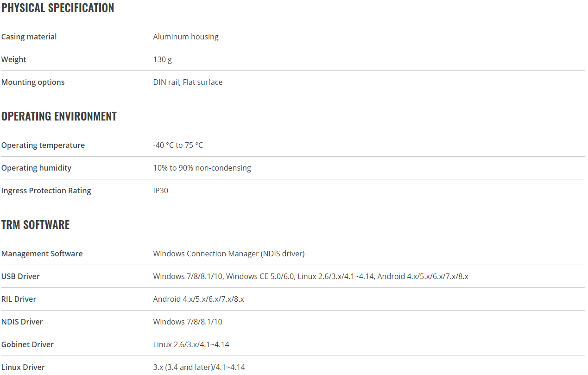Click the Operating Environment heading
The image size is (588, 375).
59,116
